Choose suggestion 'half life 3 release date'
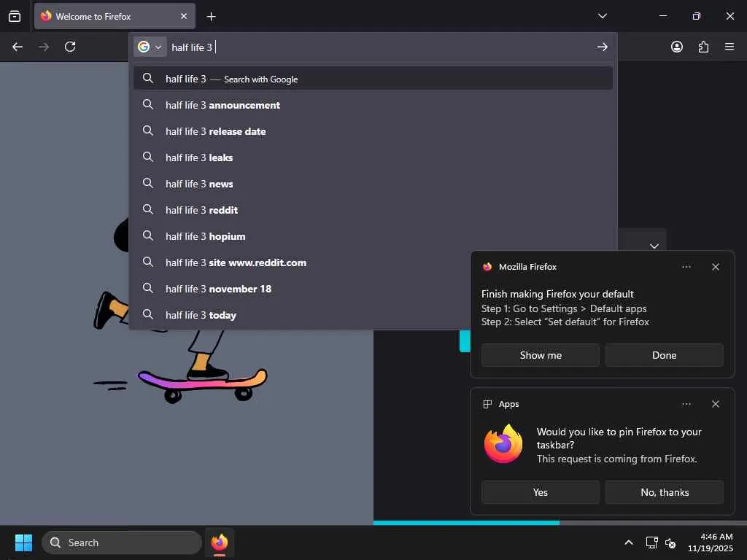 [x=373, y=131]
